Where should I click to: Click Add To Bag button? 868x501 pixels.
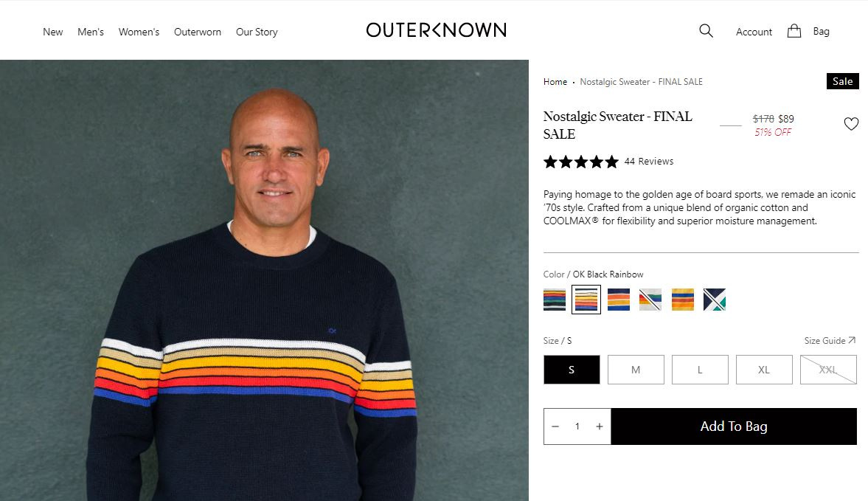point(734,426)
